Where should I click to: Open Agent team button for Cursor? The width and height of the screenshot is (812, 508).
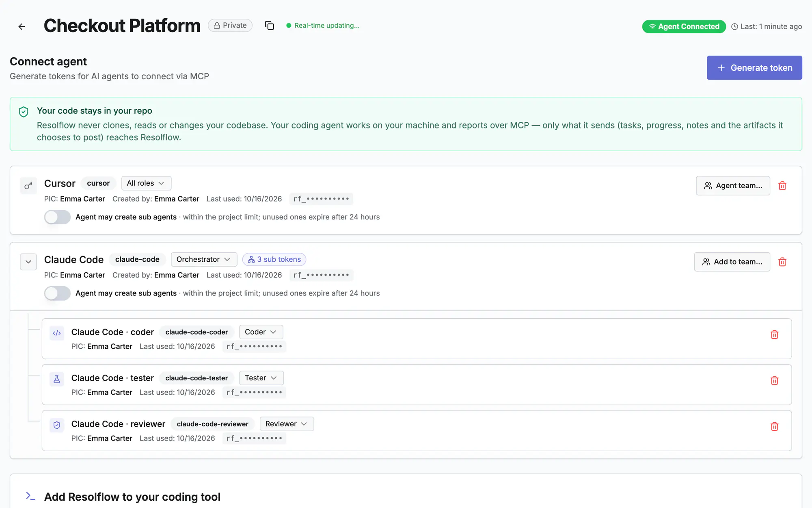[x=733, y=186]
